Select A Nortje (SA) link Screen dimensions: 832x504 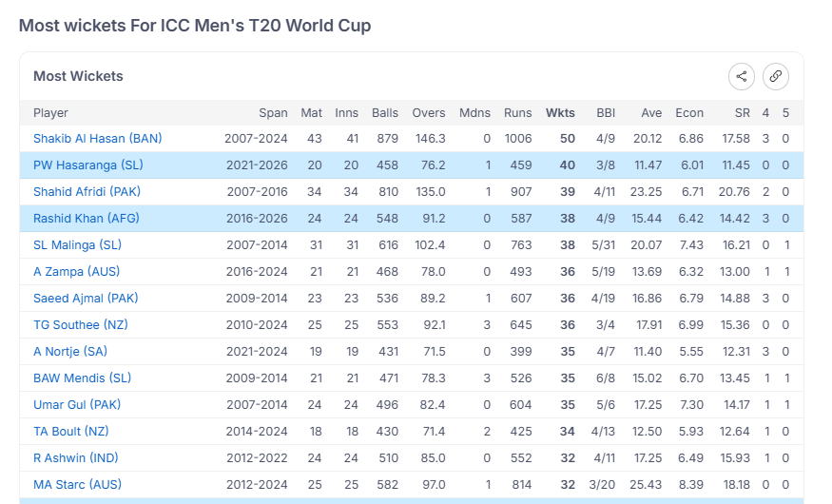point(71,352)
